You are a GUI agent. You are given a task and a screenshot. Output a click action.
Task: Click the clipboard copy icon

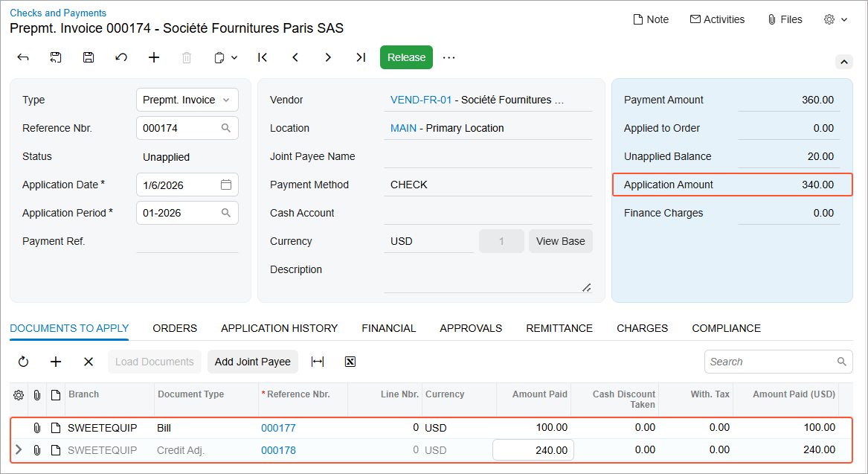coord(219,57)
